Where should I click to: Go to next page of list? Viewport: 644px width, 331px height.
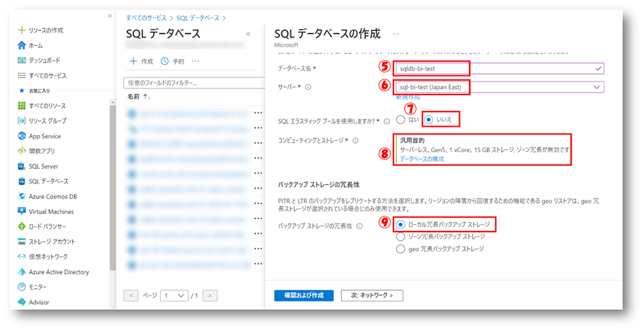(x=210, y=295)
